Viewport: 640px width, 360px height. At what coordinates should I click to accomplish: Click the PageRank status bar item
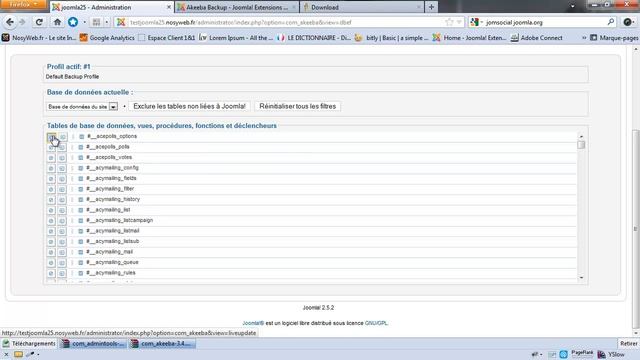coord(582,353)
